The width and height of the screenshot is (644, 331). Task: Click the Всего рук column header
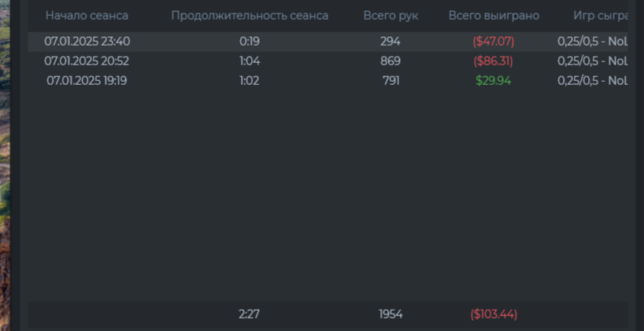point(390,16)
